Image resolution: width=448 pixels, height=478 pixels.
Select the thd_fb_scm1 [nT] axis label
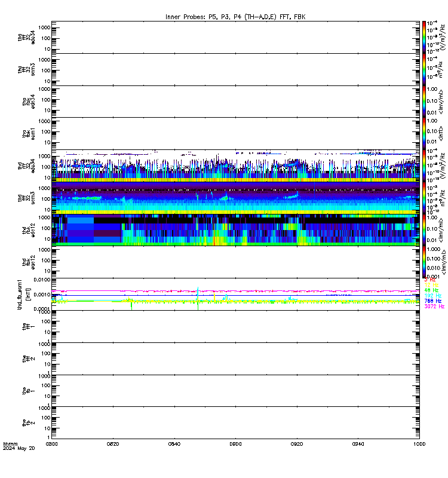[24, 294]
